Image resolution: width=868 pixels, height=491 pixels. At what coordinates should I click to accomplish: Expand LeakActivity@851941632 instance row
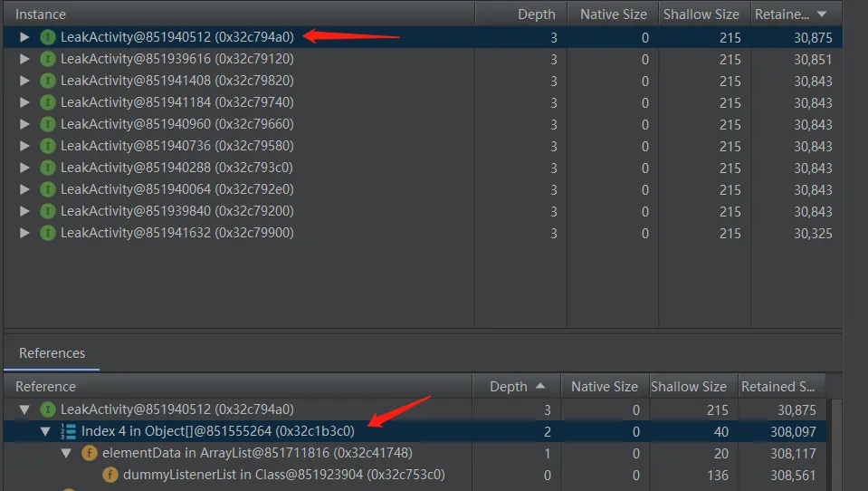(x=24, y=233)
